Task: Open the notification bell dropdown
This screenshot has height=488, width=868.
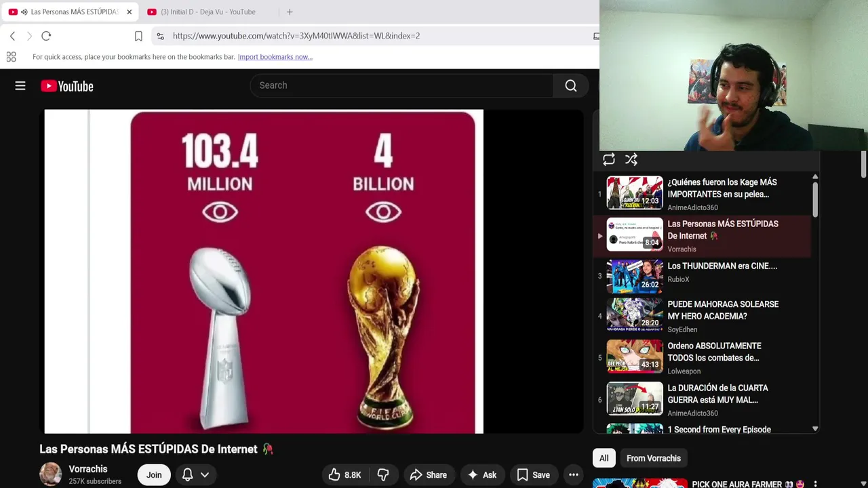Action: pyautogui.click(x=195, y=475)
